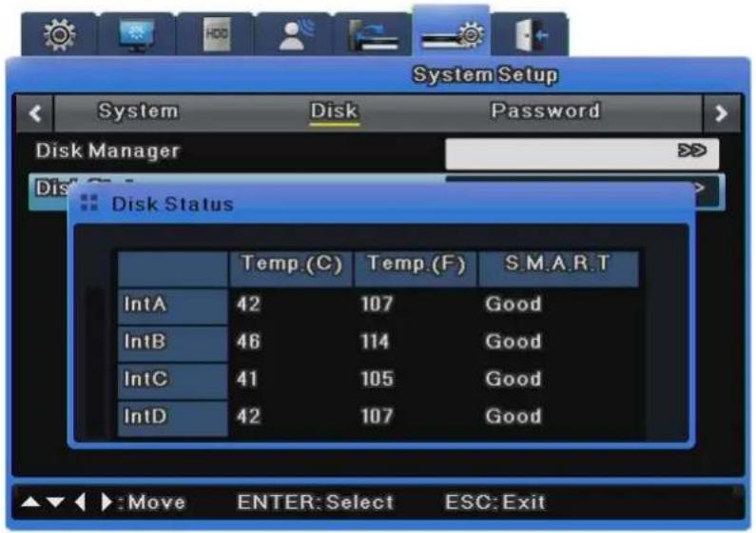This screenshot has width=756, height=533.
Task: Click IntD S.M.A.R.T status Good
Action: click(x=514, y=416)
